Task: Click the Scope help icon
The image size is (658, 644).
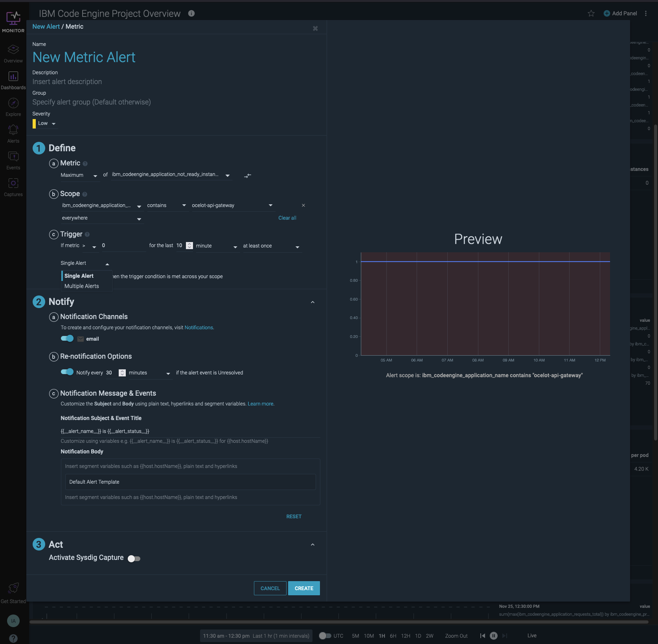Action: point(85,194)
